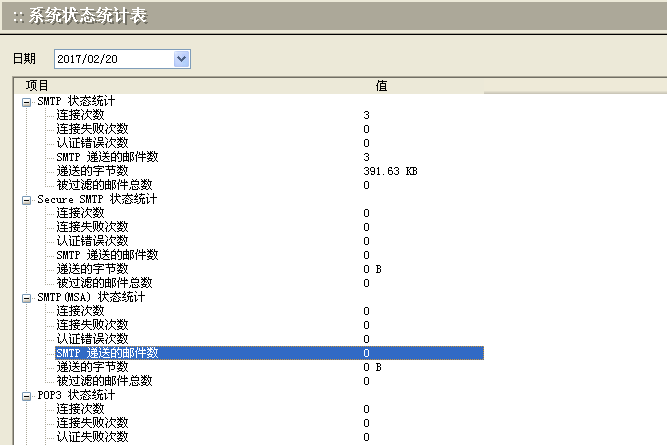Select highlighted SMTP 递送的邮件数 row under SMTP(MSA)
Viewport: 671px width, 445px height.
pos(107,353)
